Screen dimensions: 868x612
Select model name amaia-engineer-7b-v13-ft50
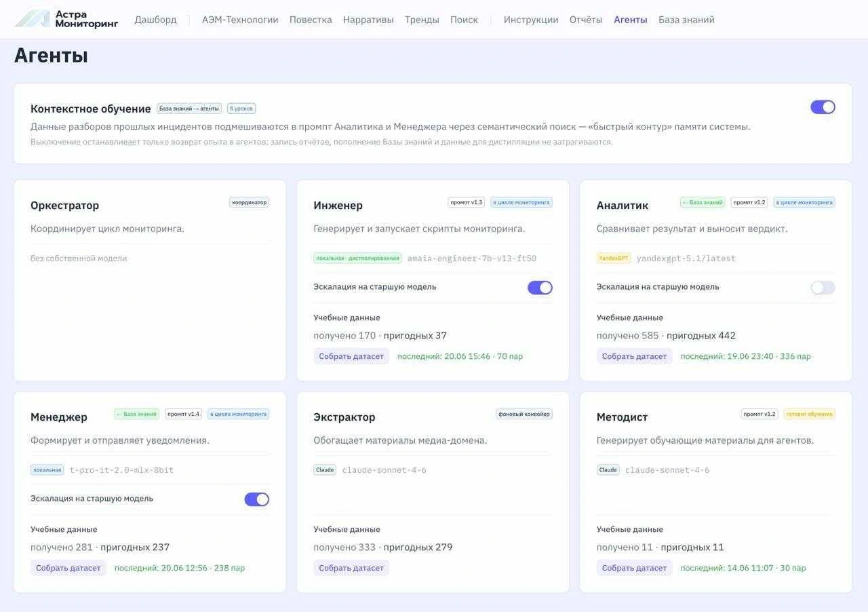pos(472,259)
